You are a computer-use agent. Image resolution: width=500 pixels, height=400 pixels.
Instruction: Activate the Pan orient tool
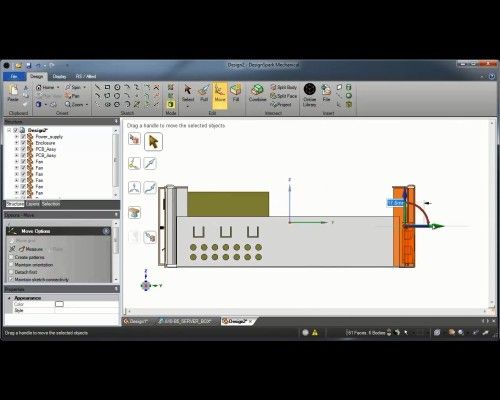[x=72, y=96]
